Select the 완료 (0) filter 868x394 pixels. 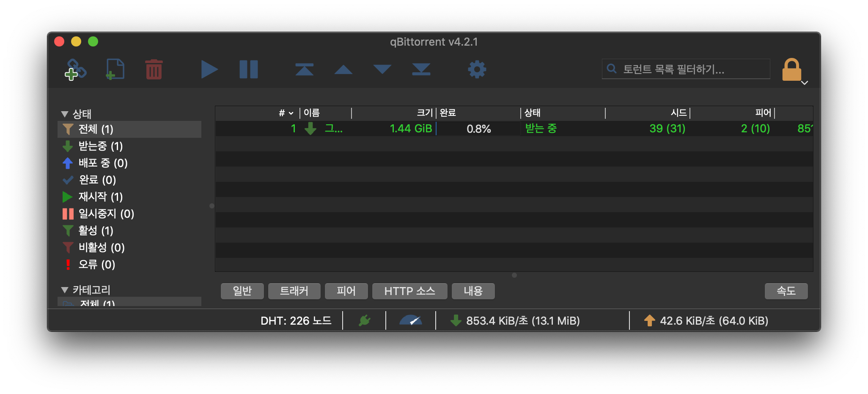129,180
